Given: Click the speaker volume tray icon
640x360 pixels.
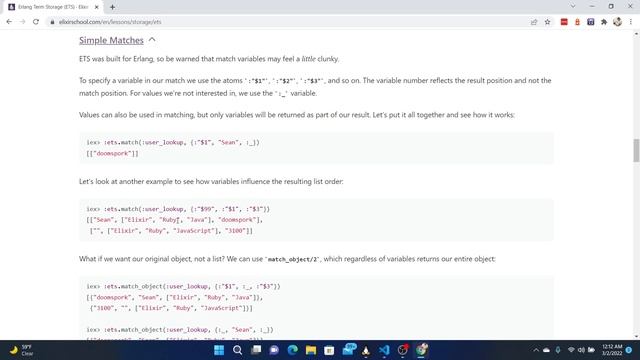Looking at the screenshot, I should click(x=581, y=350).
